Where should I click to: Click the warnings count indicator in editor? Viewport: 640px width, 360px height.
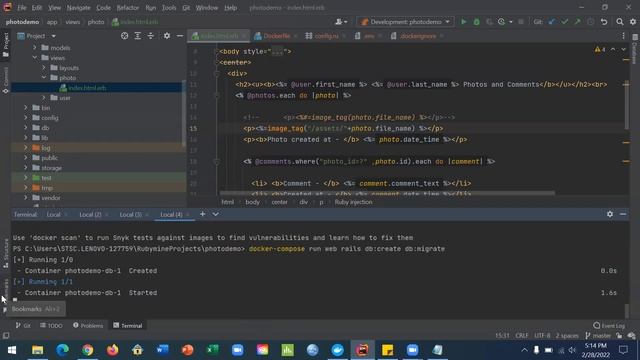(600, 49)
